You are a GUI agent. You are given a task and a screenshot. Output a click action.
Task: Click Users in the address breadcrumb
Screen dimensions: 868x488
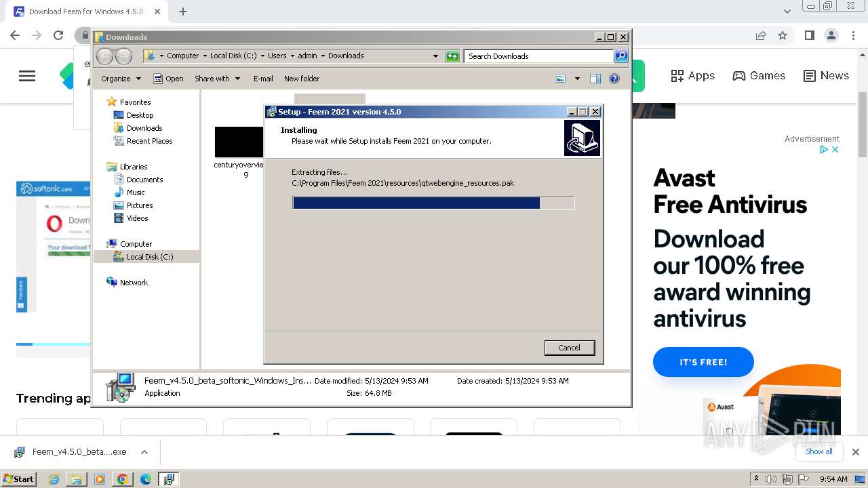click(x=277, y=56)
